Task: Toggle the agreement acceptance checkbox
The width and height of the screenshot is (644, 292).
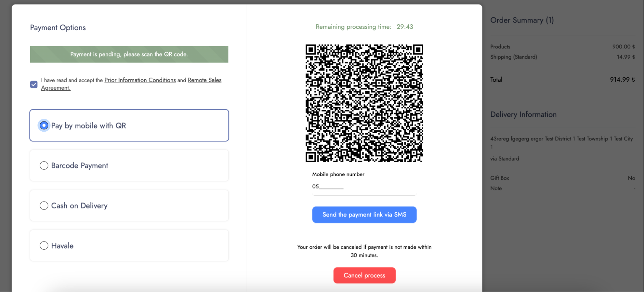Action: (x=34, y=85)
